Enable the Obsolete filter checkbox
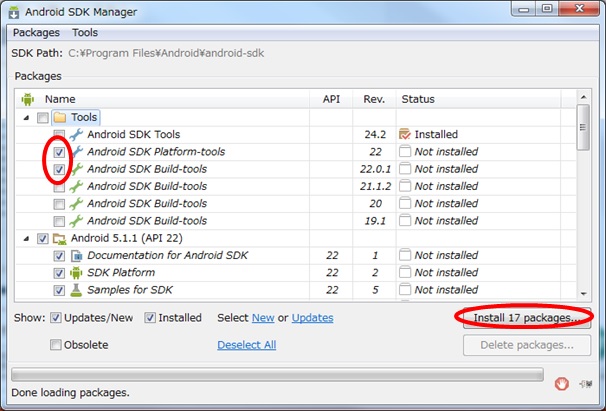The width and height of the screenshot is (606, 411). click(56, 344)
